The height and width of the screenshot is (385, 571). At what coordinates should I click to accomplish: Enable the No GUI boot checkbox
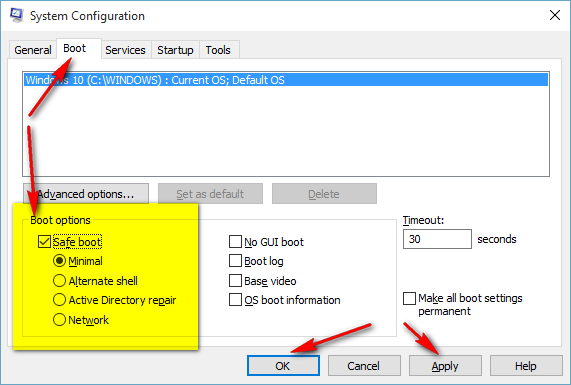coord(235,241)
